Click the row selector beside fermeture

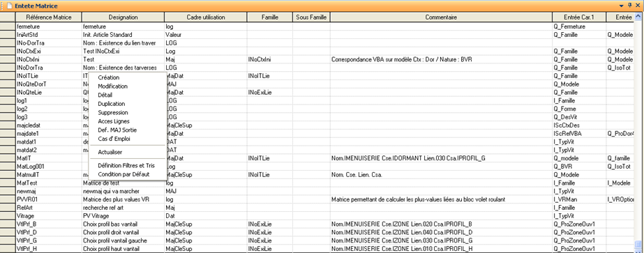(x=8, y=26)
